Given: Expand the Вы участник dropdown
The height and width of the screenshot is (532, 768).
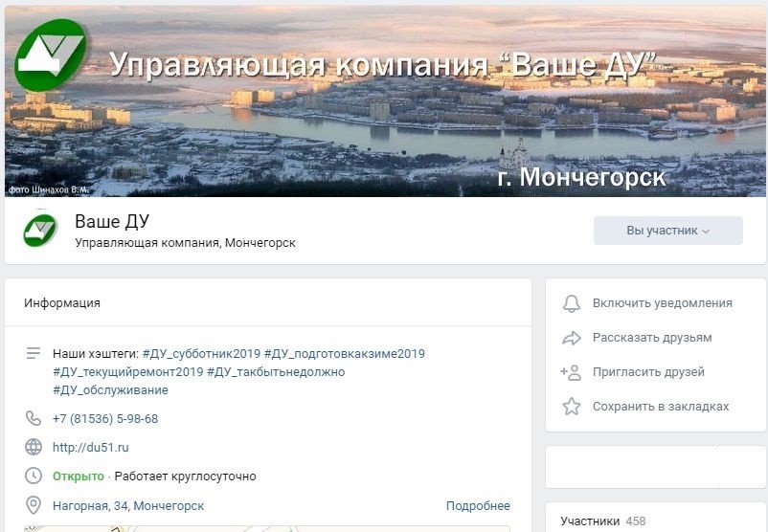Looking at the screenshot, I should [668, 231].
